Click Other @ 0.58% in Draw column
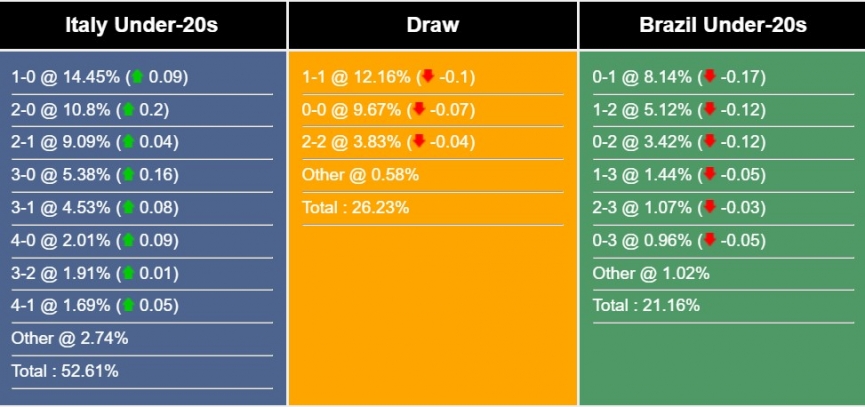 point(360,175)
